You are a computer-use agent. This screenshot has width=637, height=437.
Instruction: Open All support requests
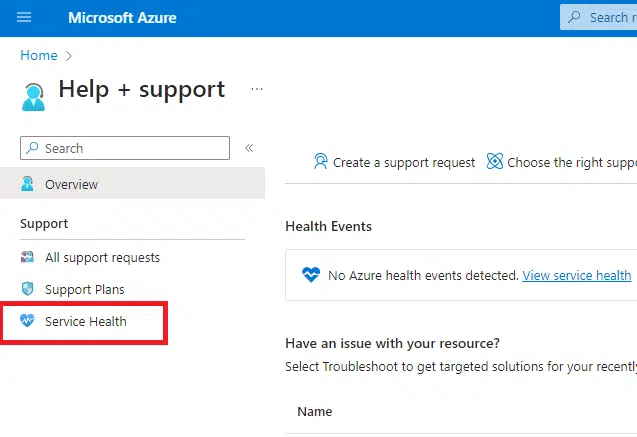(x=102, y=257)
